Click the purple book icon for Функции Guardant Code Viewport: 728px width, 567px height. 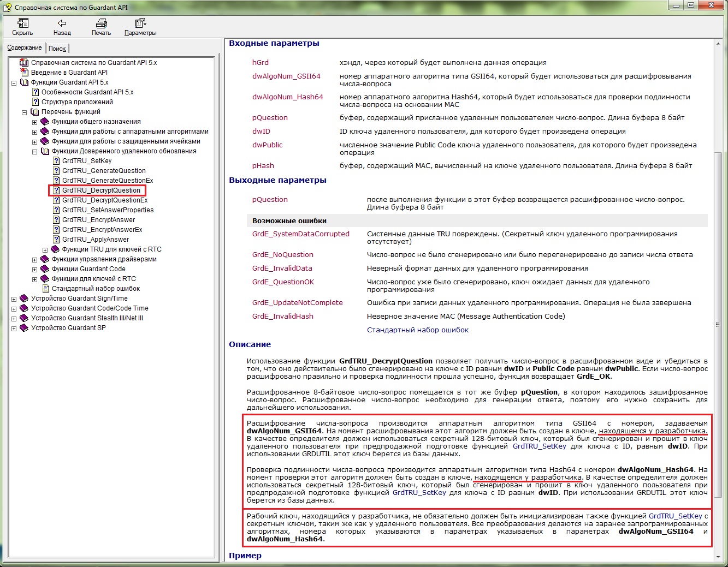pos(45,269)
